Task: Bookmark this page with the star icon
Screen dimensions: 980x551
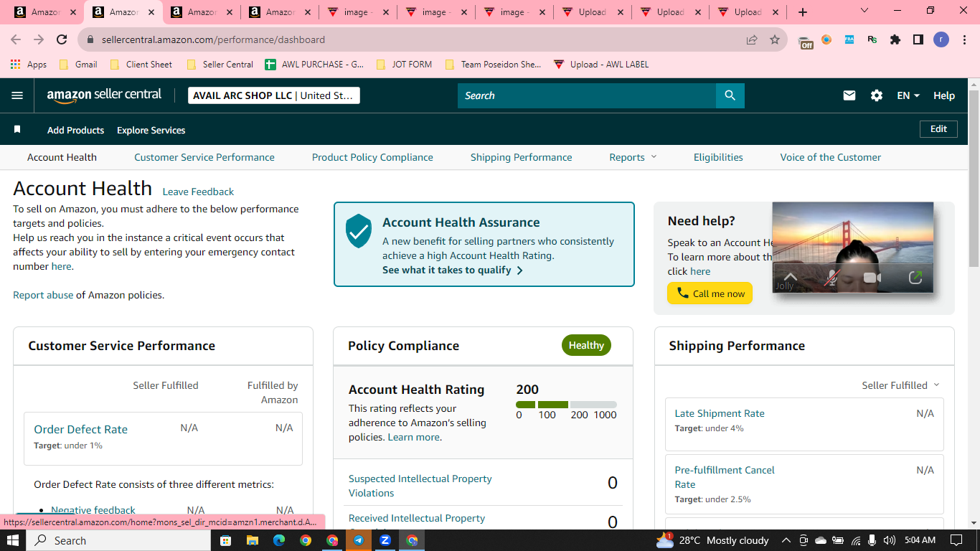Action: pyautogui.click(x=775, y=39)
